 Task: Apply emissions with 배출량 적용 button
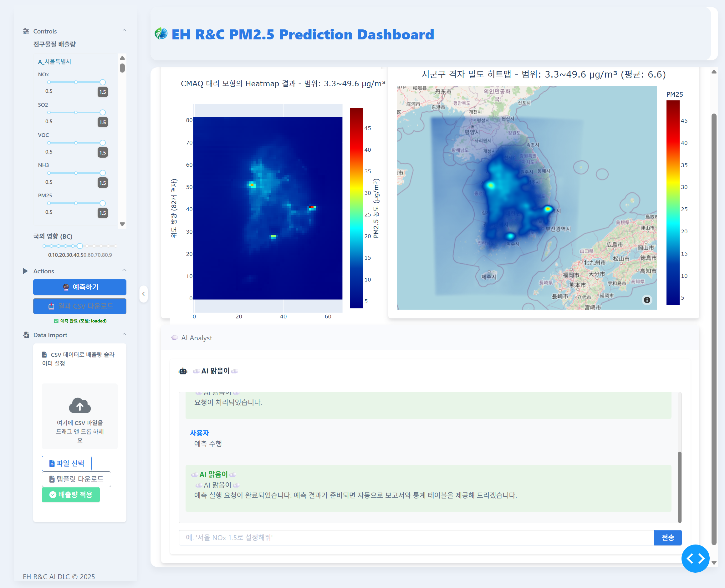[71, 494]
